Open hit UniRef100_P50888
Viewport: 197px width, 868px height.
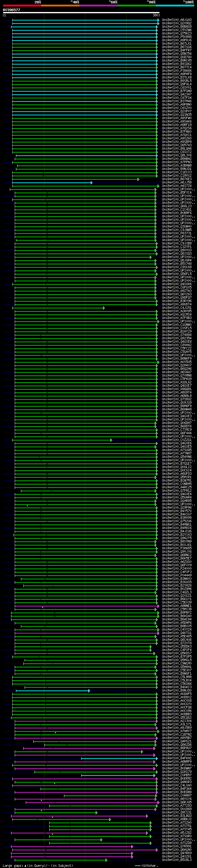pyautogui.click(x=177, y=37)
